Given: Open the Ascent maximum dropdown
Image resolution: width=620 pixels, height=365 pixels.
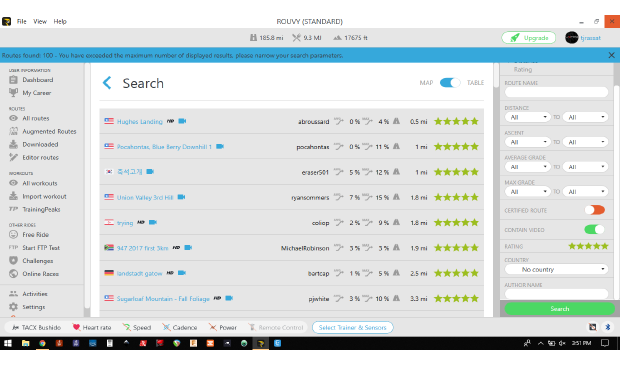Looking at the screenshot, I should [x=585, y=142].
